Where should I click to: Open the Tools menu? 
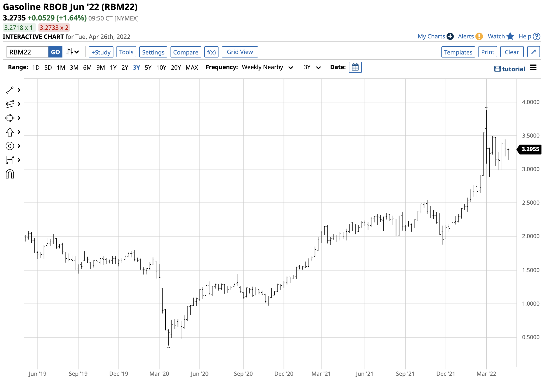(126, 52)
